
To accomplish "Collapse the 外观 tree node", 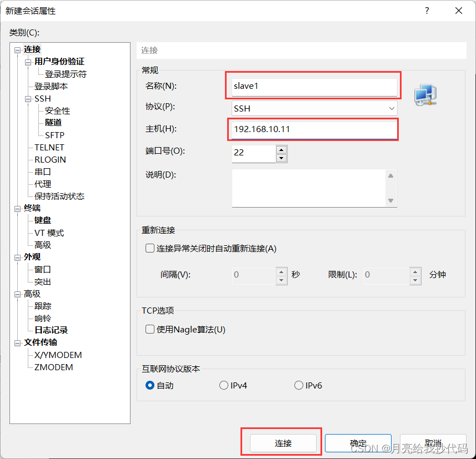I will pyautogui.click(x=18, y=258).
